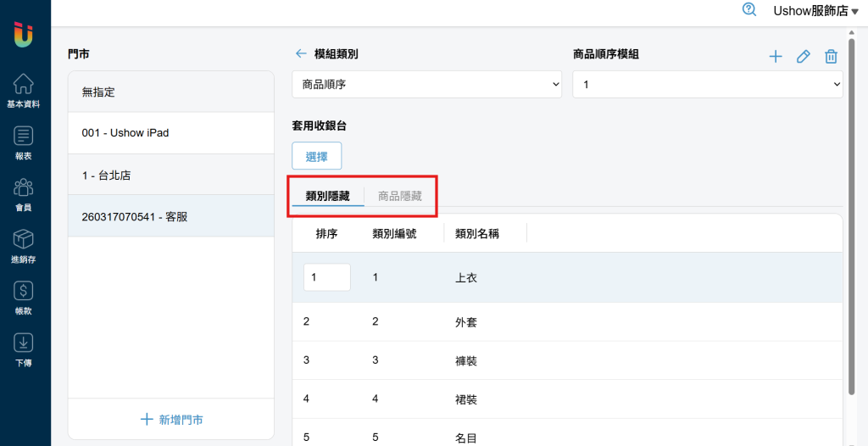Switch to the 商品隱藏 tab
This screenshot has width=868, height=446.
pos(400,196)
